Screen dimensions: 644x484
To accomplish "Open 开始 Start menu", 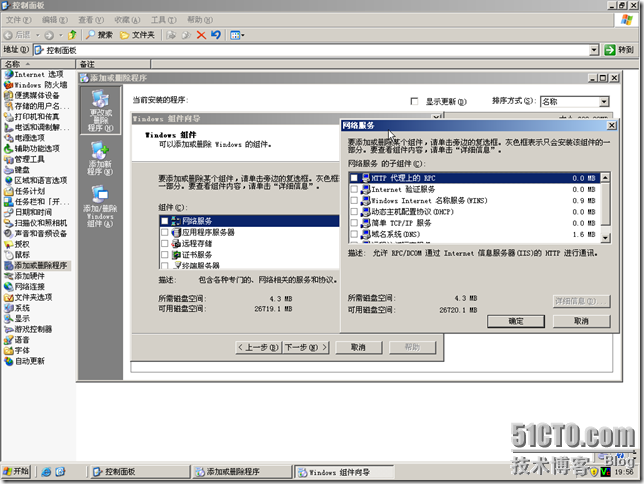I will point(16,472).
